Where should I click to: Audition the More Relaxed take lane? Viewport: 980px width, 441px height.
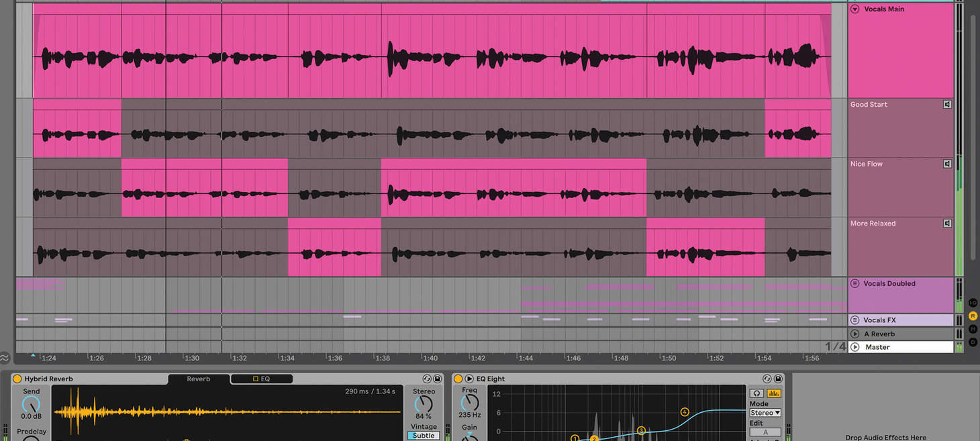[x=947, y=224]
